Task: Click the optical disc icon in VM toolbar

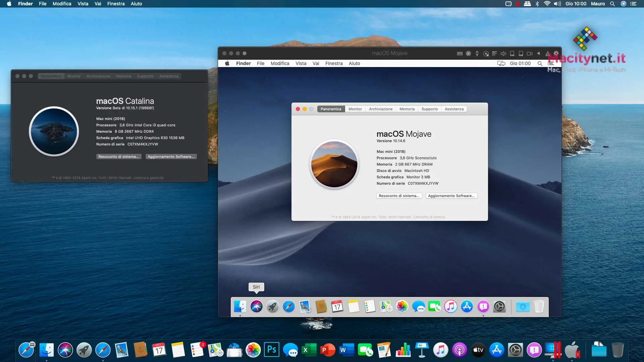Action: pos(486,54)
